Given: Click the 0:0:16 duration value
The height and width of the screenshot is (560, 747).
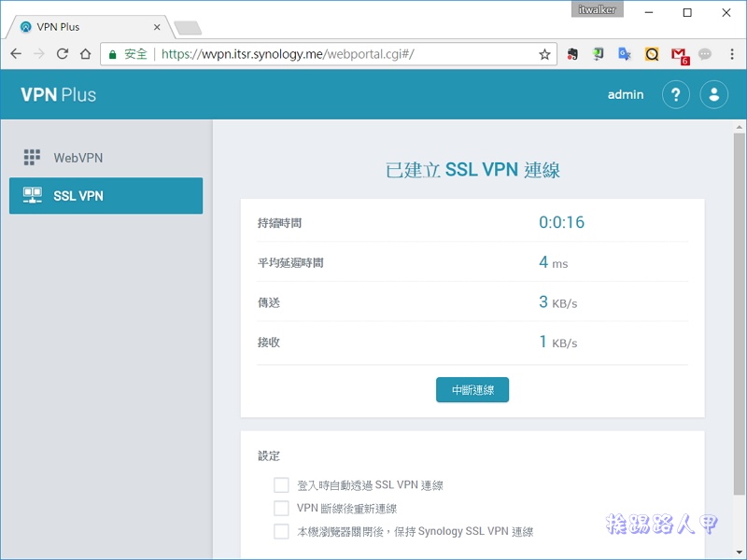Looking at the screenshot, I should [562, 222].
